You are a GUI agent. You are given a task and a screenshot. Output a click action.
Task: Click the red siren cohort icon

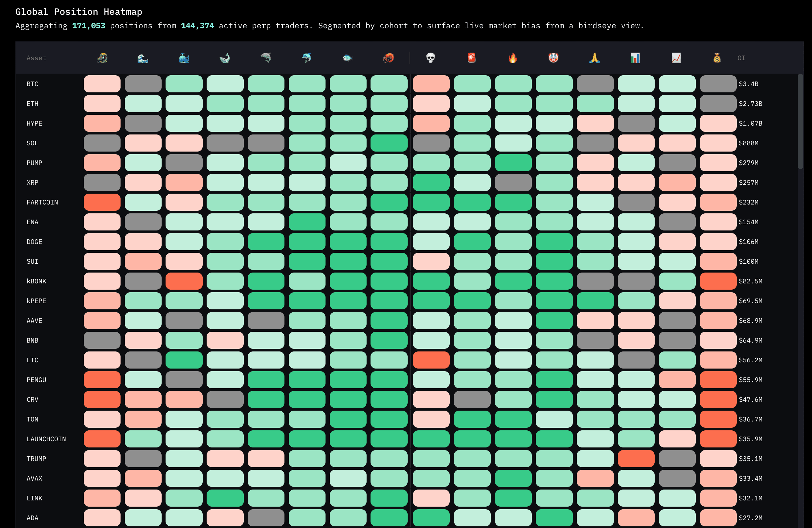(472, 58)
